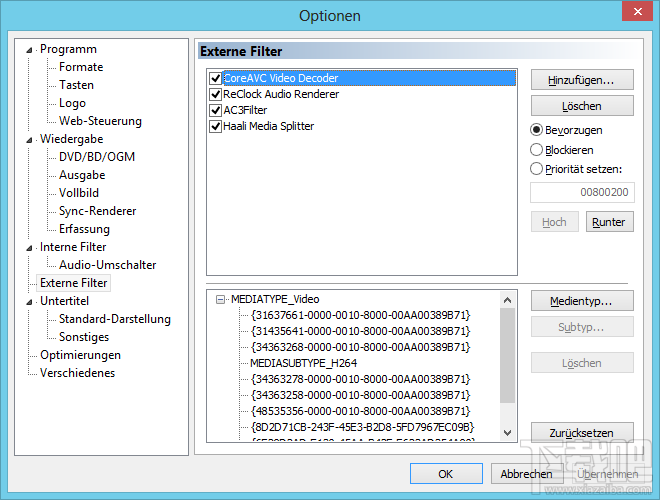Open the DVD/BD/OGM settings page

point(97,157)
